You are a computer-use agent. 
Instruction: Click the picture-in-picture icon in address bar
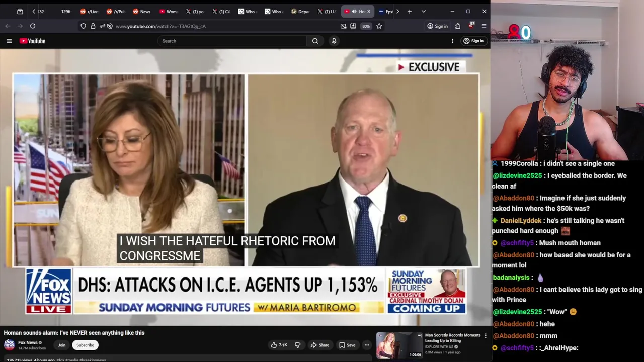pyautogui.click(x=344, y=26)
